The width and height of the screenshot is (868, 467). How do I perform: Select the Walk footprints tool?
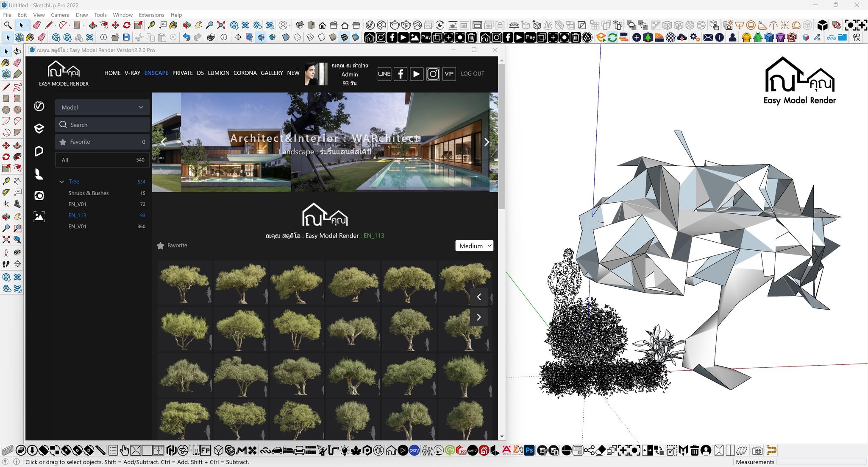click(6, 264)
